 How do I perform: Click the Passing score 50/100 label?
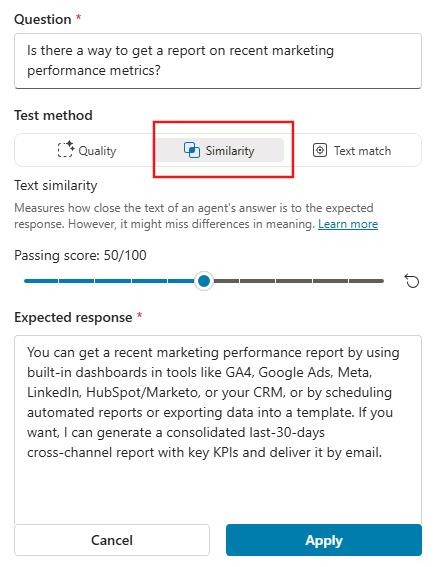(x=80, y=255)
